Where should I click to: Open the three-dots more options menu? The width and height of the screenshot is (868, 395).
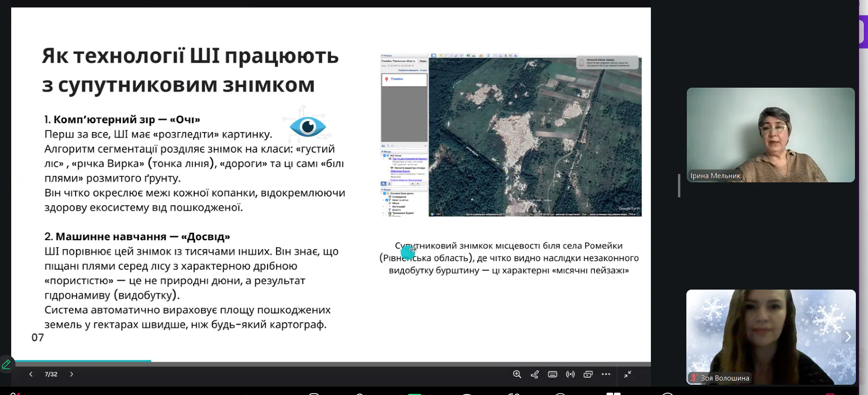tap(606, 374)
